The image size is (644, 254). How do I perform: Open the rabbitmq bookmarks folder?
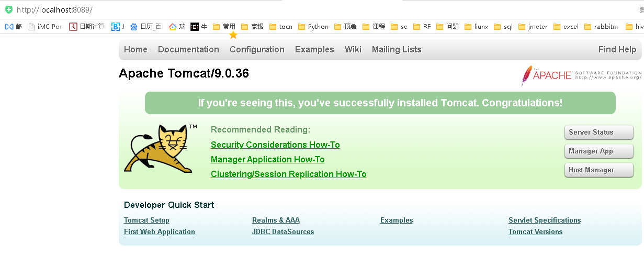tap(602, 27)
